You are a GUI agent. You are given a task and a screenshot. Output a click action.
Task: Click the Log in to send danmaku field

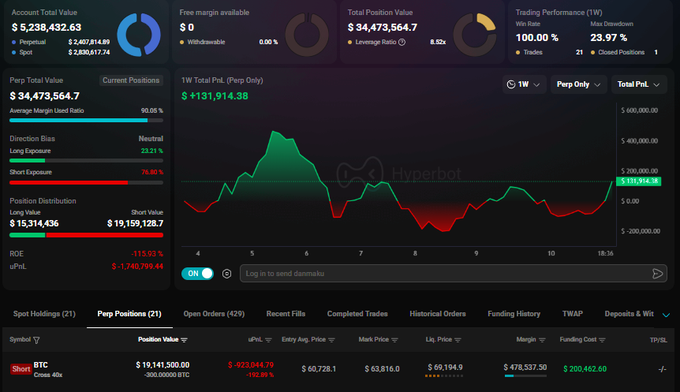coord(454,274)
